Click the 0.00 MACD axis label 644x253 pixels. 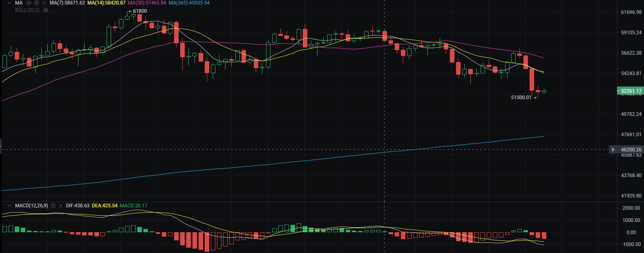[631, 233]
